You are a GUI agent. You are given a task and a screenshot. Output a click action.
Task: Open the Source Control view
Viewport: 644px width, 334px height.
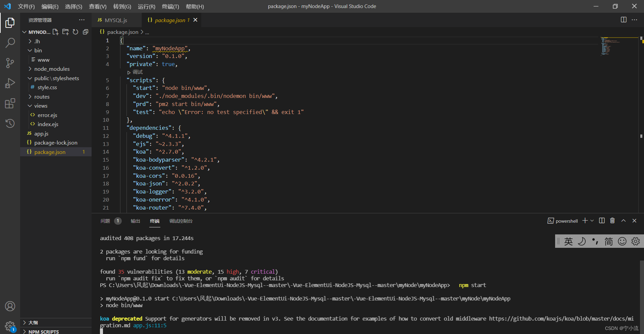(x=10, y=63)
